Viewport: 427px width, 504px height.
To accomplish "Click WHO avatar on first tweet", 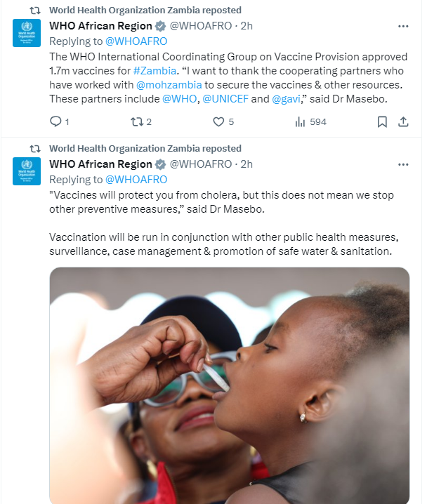I will tap(27, 34).
